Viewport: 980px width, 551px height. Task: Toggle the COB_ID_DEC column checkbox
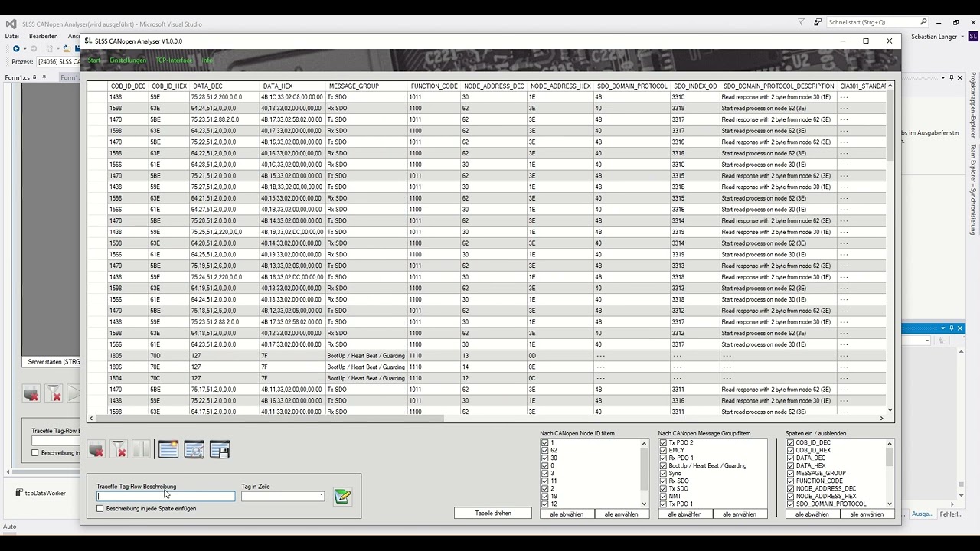(x=791, y=442)
